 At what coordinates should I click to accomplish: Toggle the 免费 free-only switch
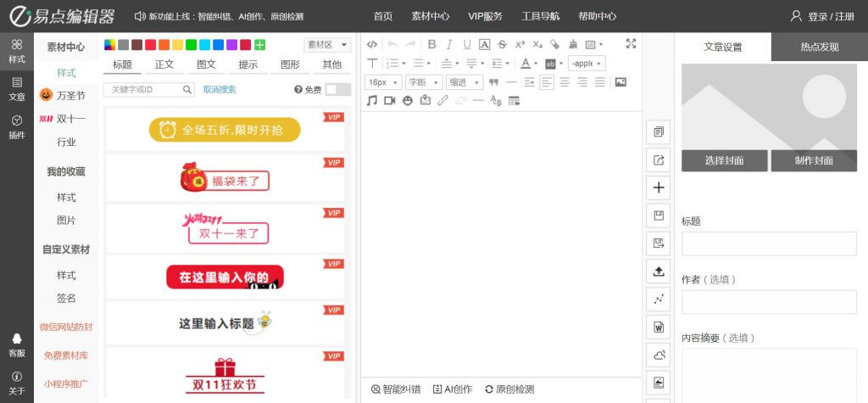point(337,89)
